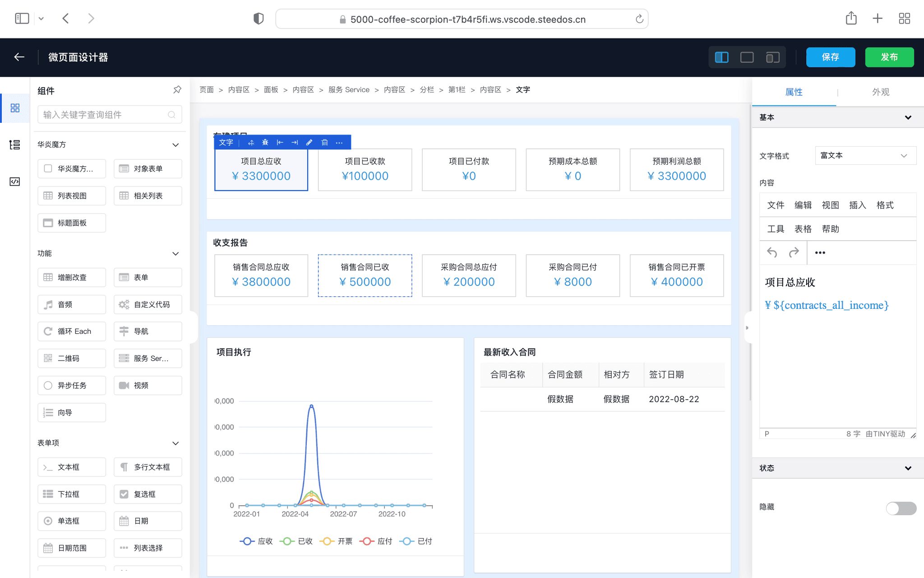Delete the text component using the trash icon

click(x=325, y=142)
